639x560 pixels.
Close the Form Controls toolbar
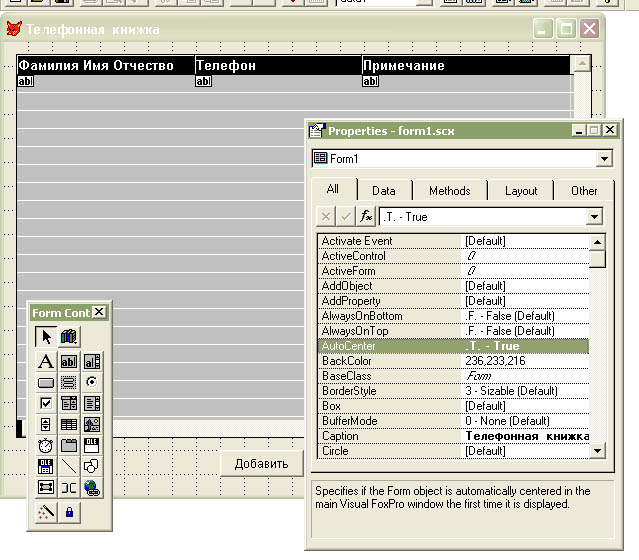(x=99, y=312)
